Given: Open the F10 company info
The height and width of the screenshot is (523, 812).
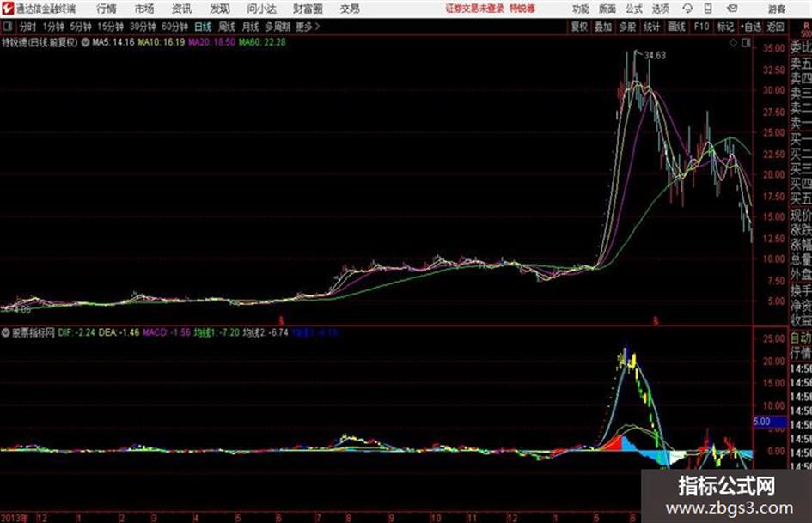Looking at the screenshot, I should click(x=702, y=27).
